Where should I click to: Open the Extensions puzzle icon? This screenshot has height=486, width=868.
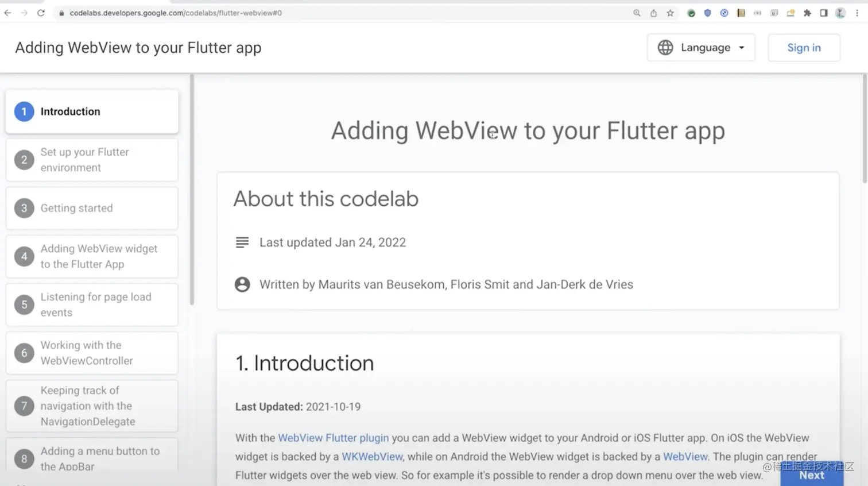807,13
